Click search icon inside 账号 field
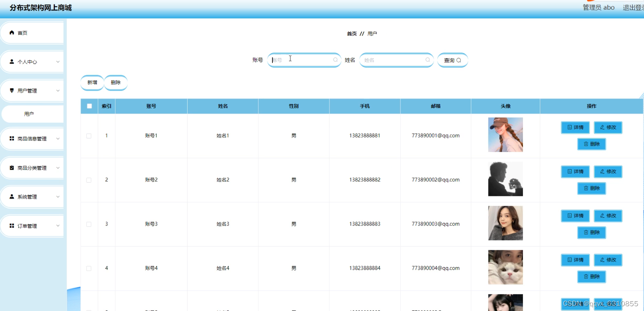 [x=335, y=60]
